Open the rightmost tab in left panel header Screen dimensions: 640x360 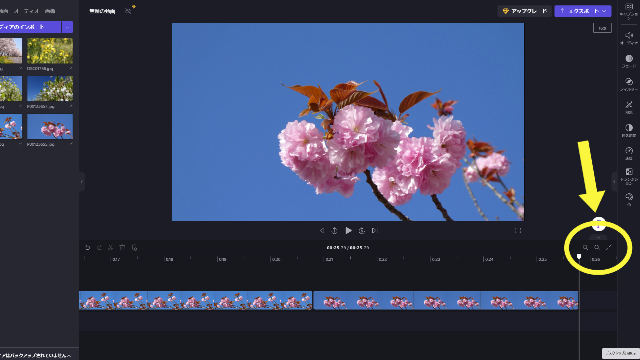click(x=50, y=11)
